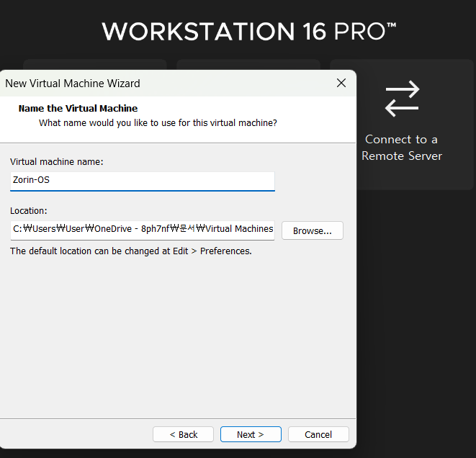Image resolution: width=476 pixels, height=458 pixels.
Task: Click the 'What name would you like' subtitle
Action: (158, 123)
